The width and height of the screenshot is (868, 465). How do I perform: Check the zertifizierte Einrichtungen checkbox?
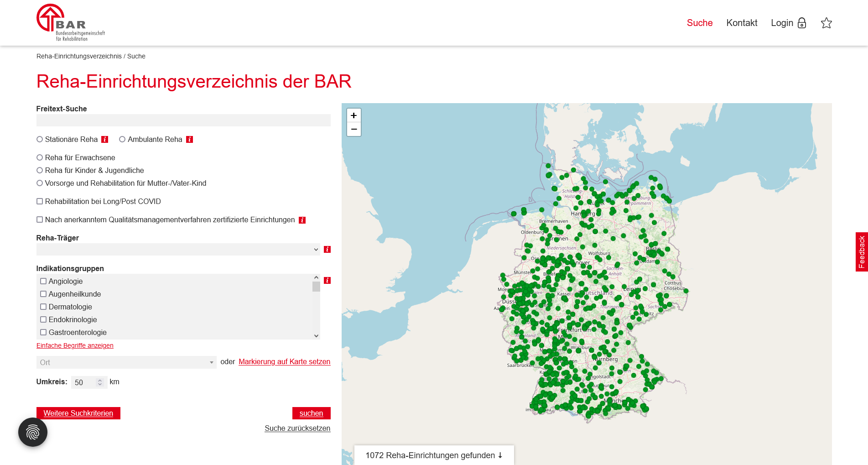point(40,219)
